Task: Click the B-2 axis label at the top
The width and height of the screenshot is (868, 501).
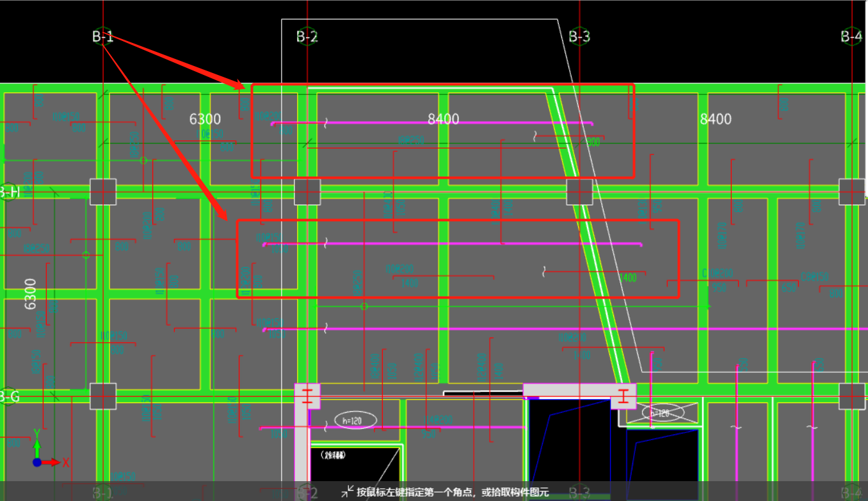Action: (x=307, y=37)
